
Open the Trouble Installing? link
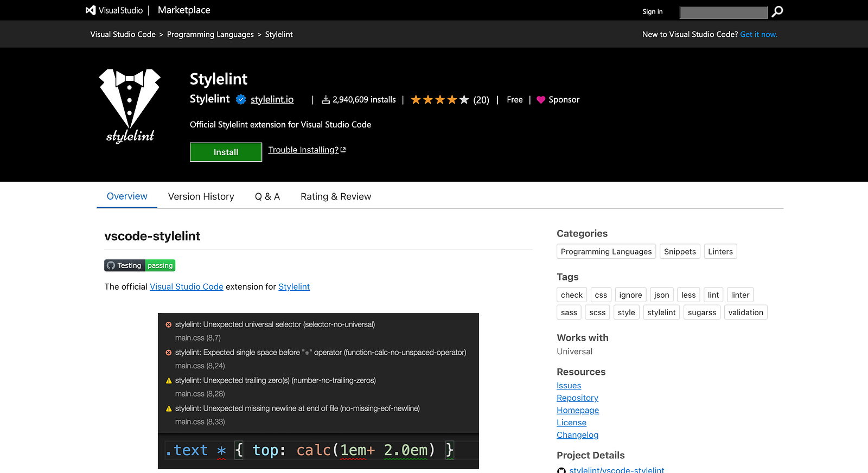click(307, 150)
